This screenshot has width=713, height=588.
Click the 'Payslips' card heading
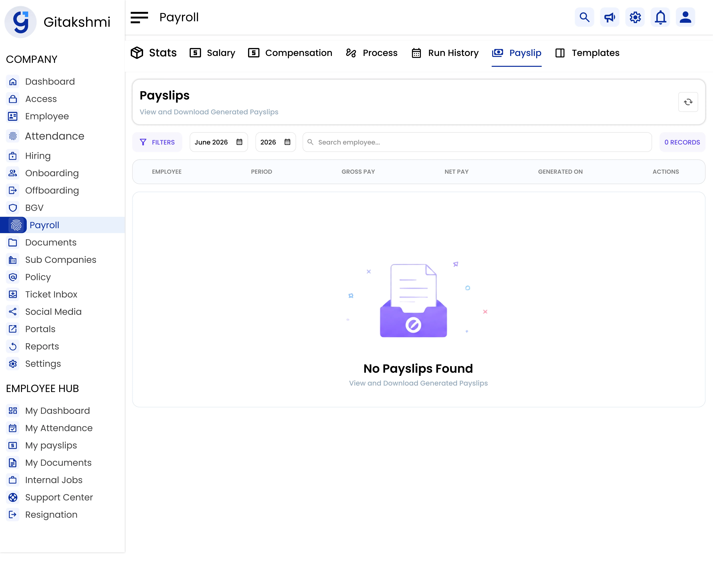(x=165, y=96)
